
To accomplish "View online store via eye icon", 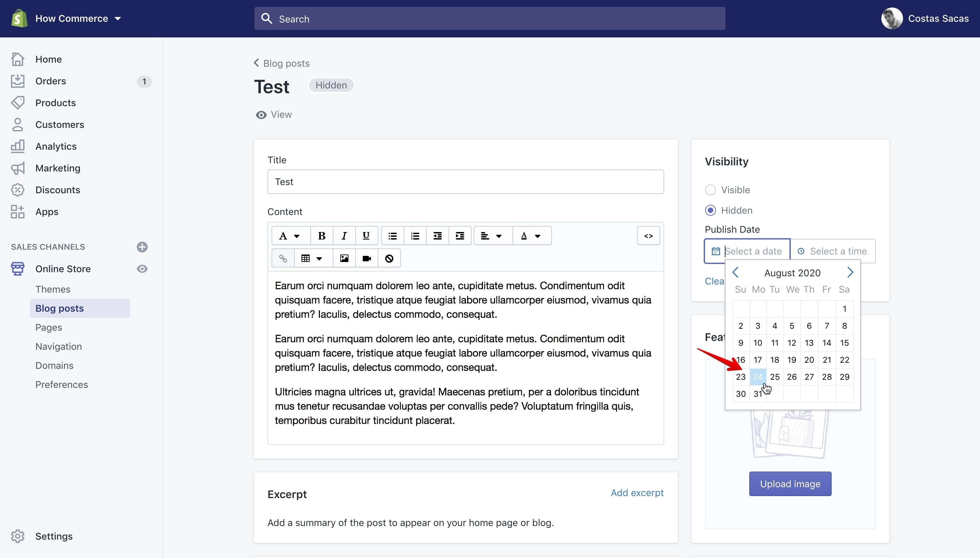I will click(142, 269).
